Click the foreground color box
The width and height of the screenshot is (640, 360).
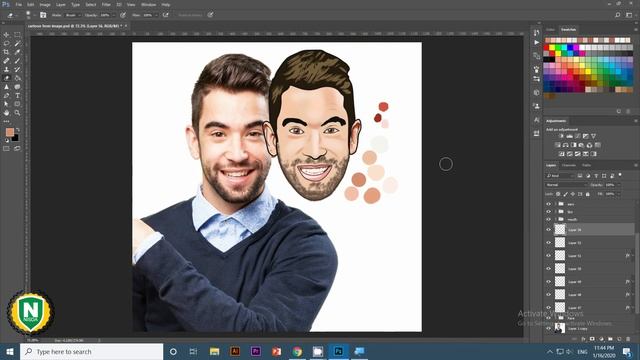9,132
